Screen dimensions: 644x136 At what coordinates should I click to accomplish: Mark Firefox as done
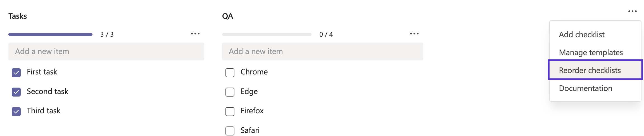[x=230, y=112]
